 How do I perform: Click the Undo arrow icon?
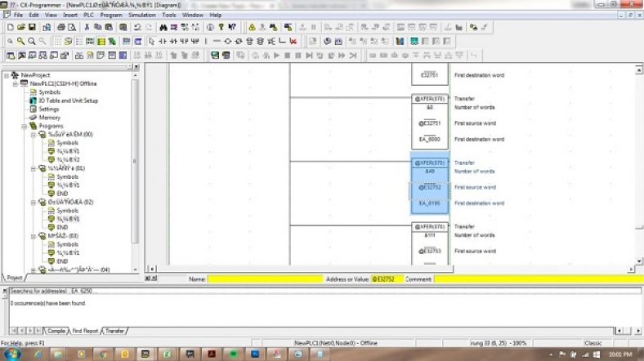136,27
